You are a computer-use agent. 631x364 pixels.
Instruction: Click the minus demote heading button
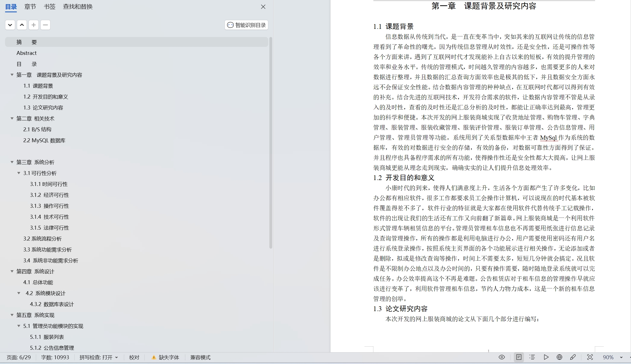pyautogui.click(x=45, y=25)
